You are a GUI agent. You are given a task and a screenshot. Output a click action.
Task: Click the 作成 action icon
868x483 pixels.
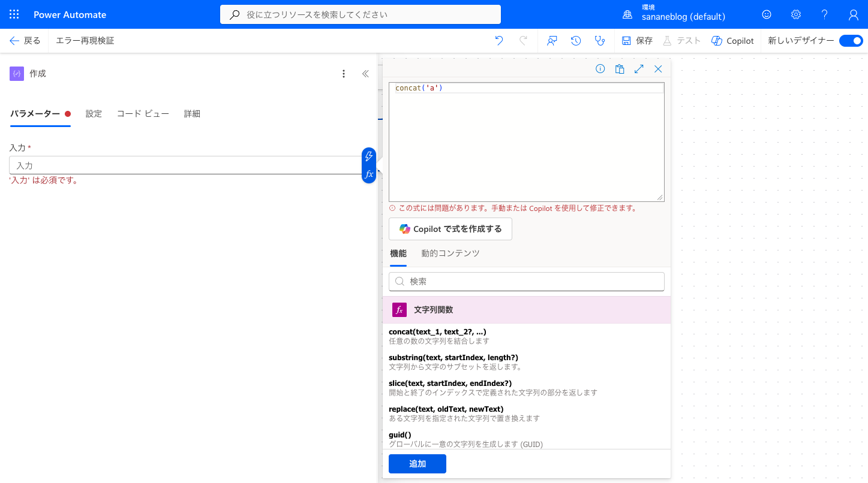[x=17, y=74]
